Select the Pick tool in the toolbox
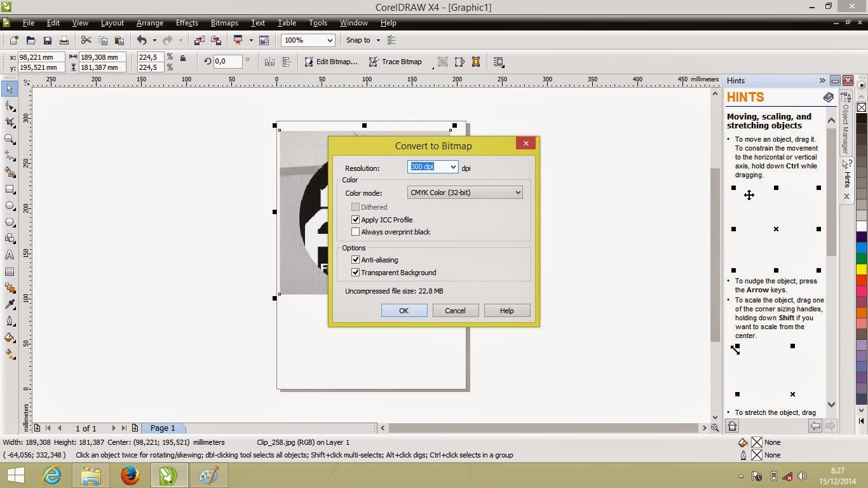This screenshot has height=488, width=868. (10, 89)
